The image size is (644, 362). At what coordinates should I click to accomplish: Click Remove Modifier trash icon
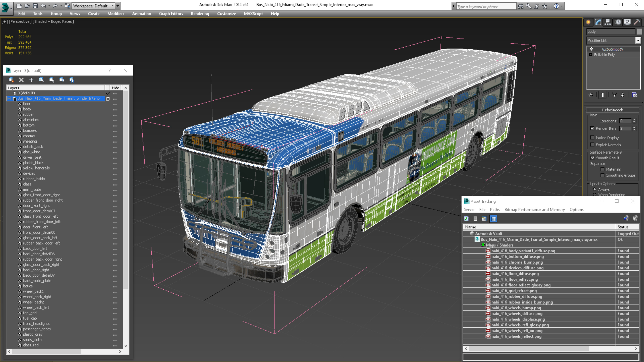[x=623, y=95]
